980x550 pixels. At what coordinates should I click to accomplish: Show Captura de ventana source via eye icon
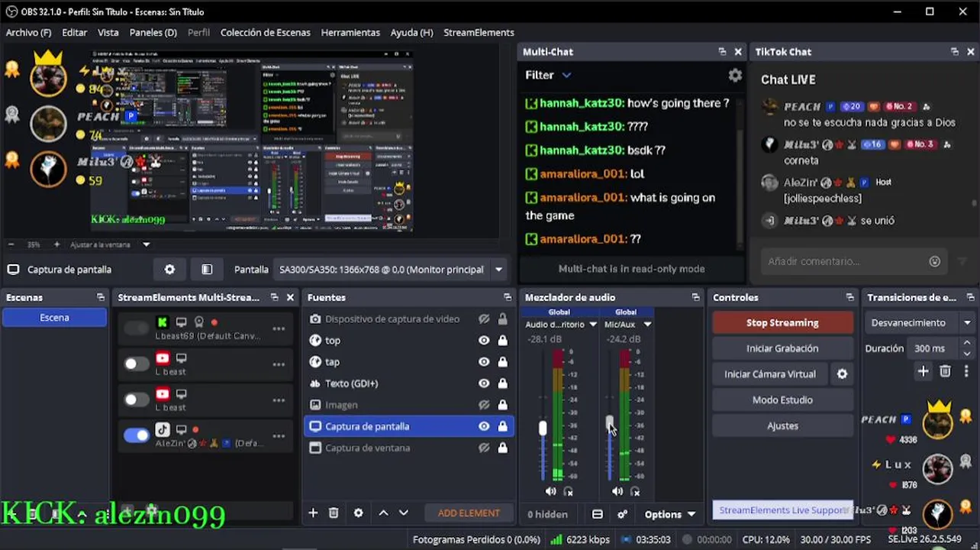click(x=484, y=448)
